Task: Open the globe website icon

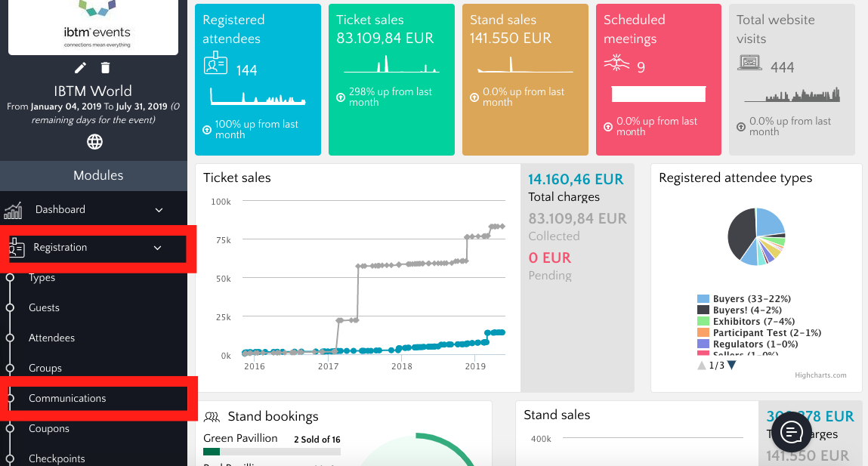Action: [94, 141]
